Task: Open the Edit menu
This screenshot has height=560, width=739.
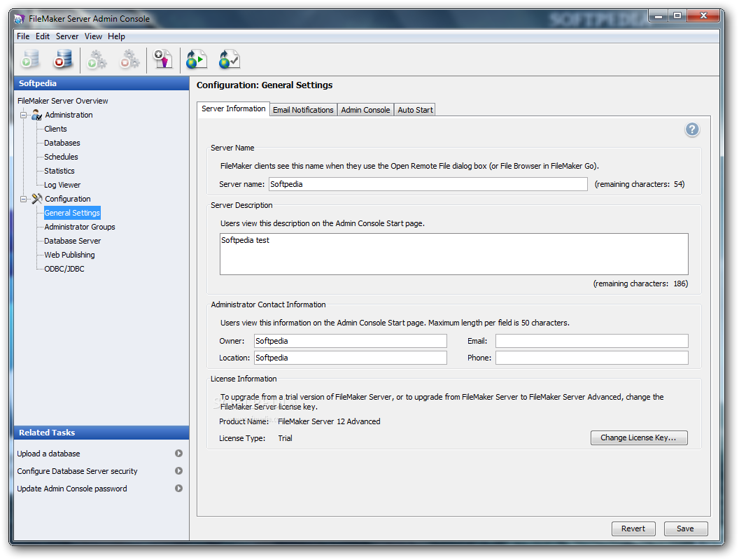Action: point(43,36)
